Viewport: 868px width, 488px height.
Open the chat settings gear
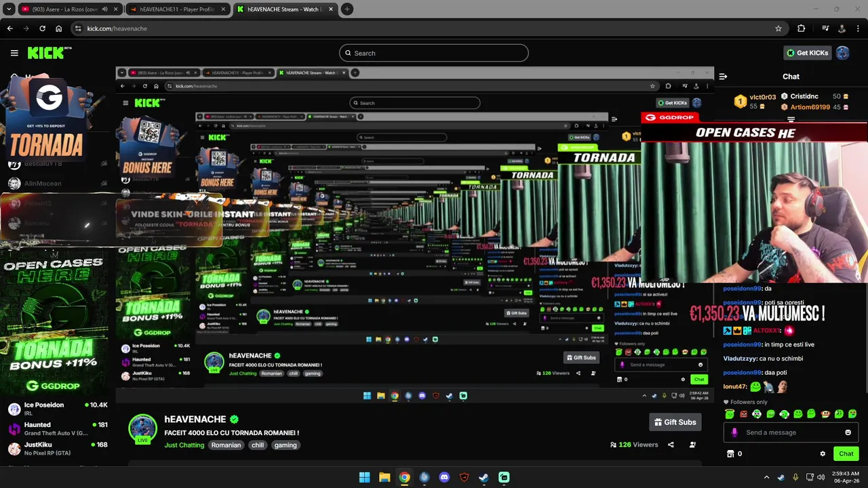[823, 454]
